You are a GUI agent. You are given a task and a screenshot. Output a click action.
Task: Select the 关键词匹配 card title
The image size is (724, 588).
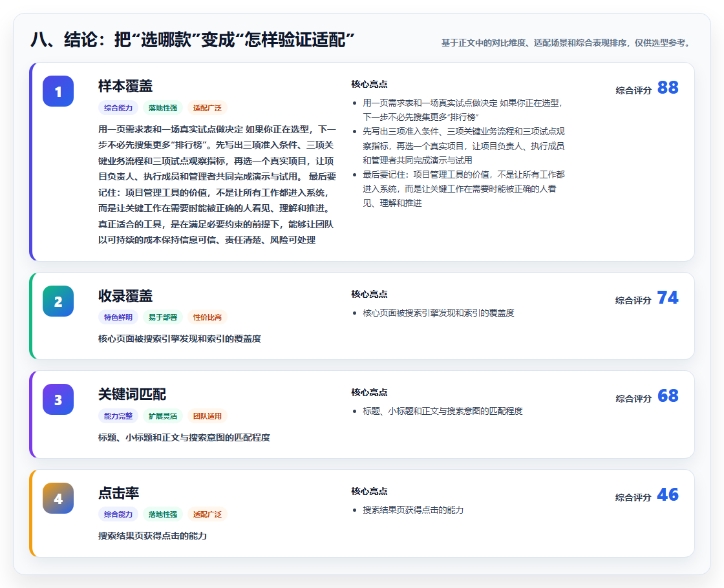pos(132,394)
